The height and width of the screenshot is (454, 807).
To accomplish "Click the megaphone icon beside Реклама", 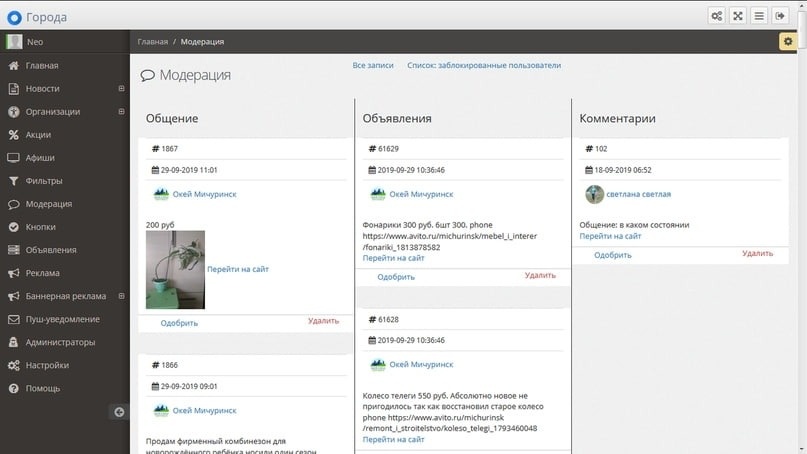I will [x=13, y=273].
